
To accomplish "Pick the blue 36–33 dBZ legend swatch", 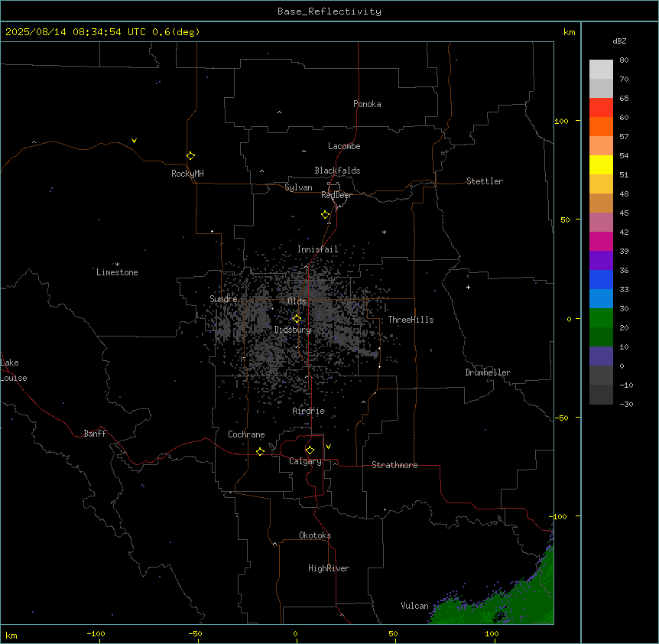I will 601,279.
